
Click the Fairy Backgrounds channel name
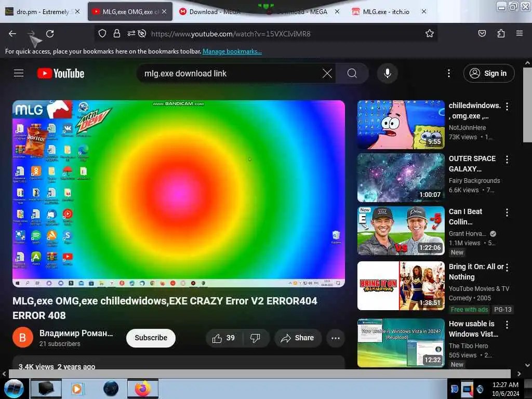pos(474,180)
